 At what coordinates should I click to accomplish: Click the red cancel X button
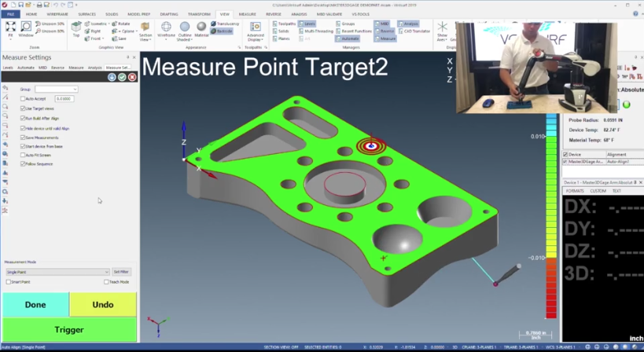point(132,77)
